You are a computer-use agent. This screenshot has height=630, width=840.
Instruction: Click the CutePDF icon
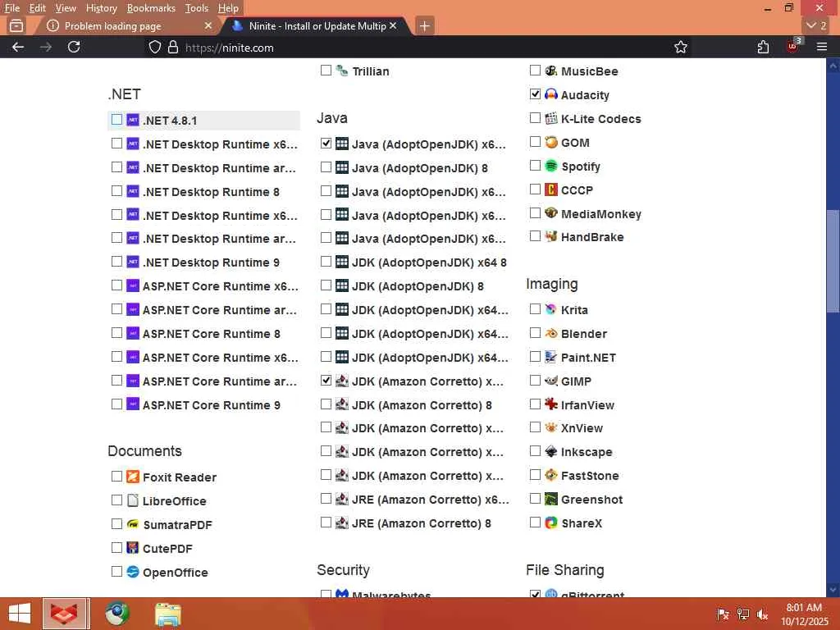click(132, 547)
